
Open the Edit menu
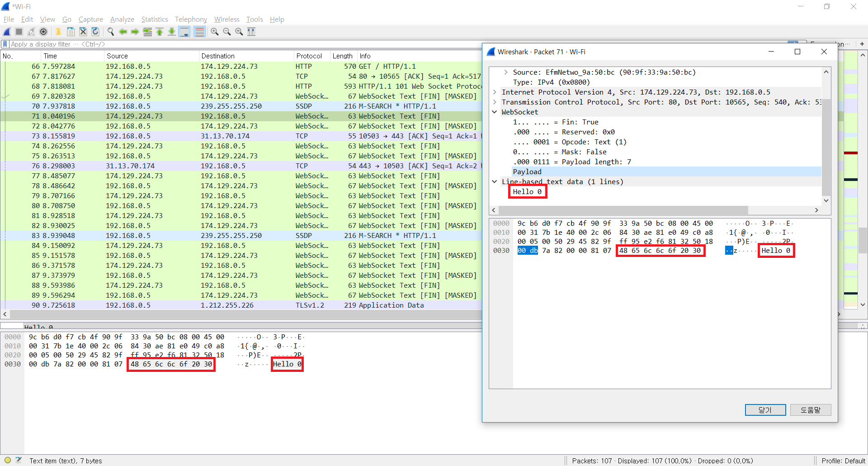click(x=27, y=19)
